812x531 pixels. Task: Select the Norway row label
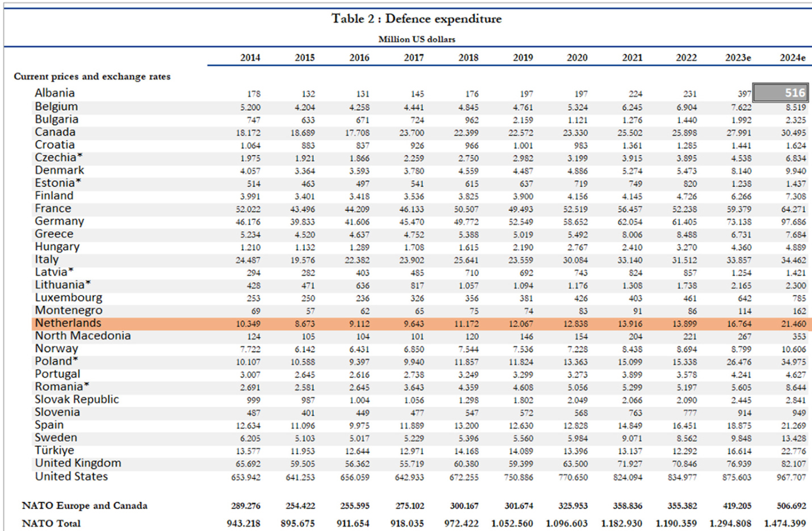(x=56, y=349)
